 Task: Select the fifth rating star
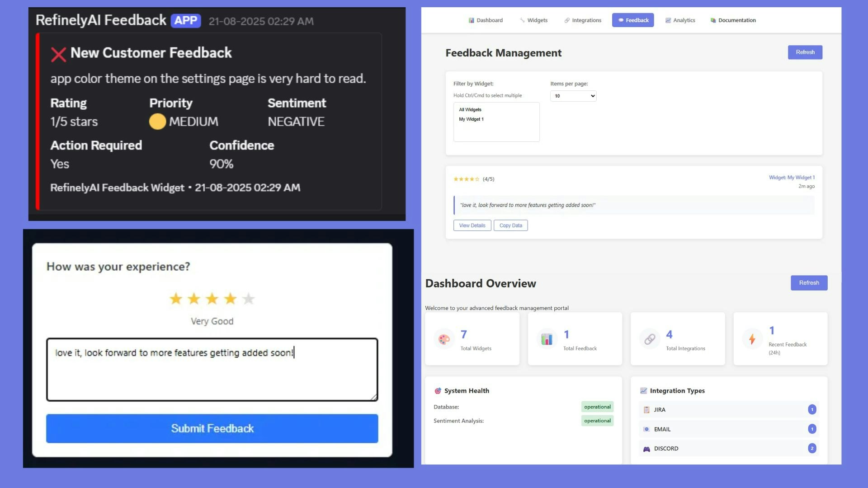[x=248, y=299]
